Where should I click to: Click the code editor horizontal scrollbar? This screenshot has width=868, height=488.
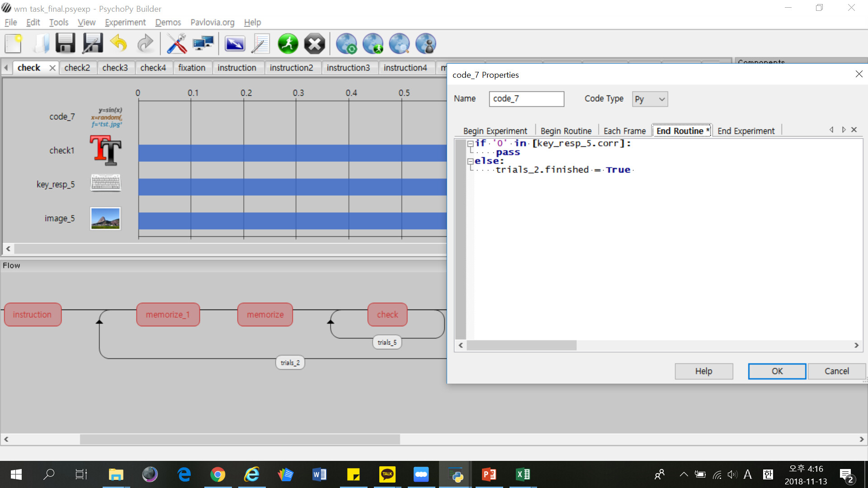click(521, 345)
